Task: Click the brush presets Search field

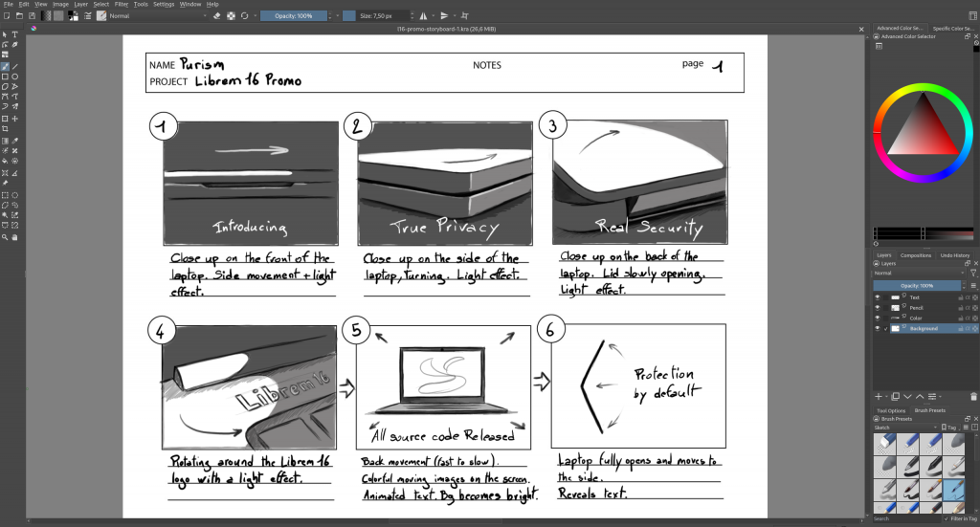Action: click(906, 518)
